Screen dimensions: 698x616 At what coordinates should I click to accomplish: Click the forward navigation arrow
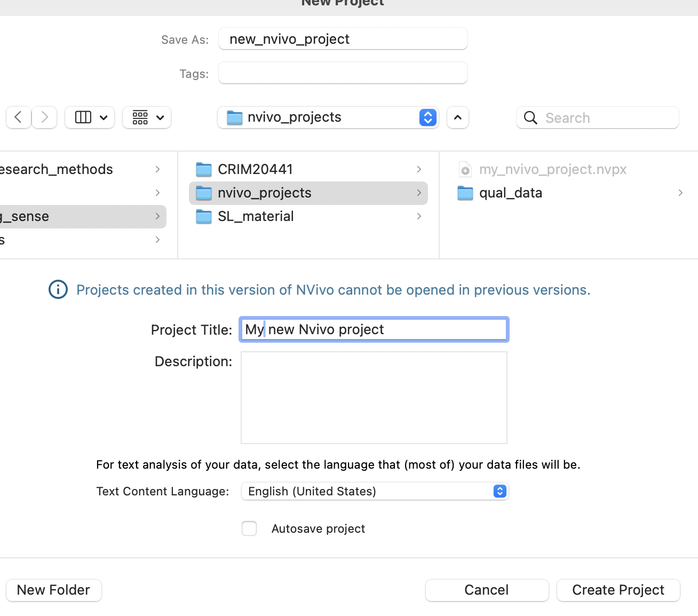45,117
